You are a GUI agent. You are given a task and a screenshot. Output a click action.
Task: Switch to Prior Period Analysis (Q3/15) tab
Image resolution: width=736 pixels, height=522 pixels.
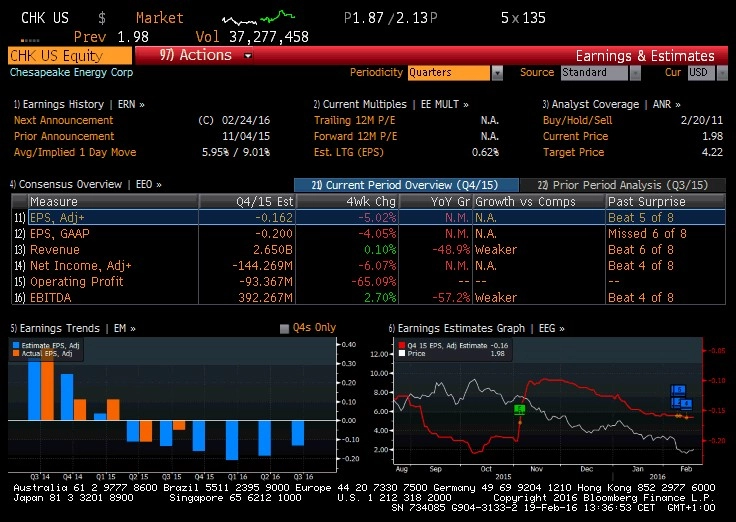622,185
